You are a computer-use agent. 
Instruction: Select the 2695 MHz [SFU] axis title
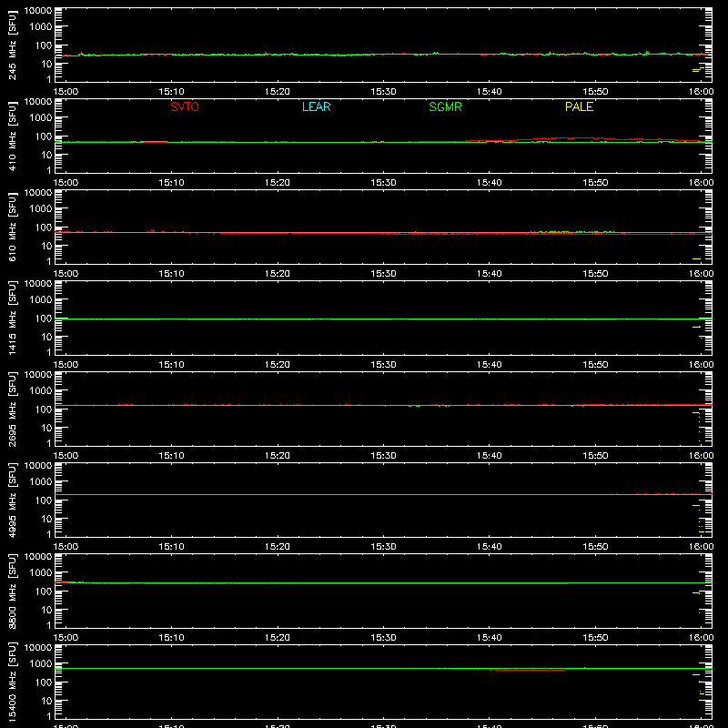(12, 409)
